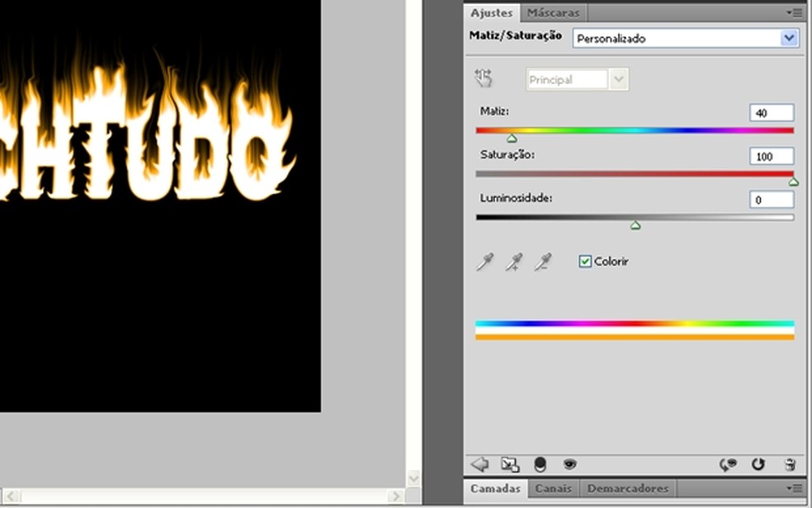Click the Matiz value field showing 40
812x508 pixels.
772,113
